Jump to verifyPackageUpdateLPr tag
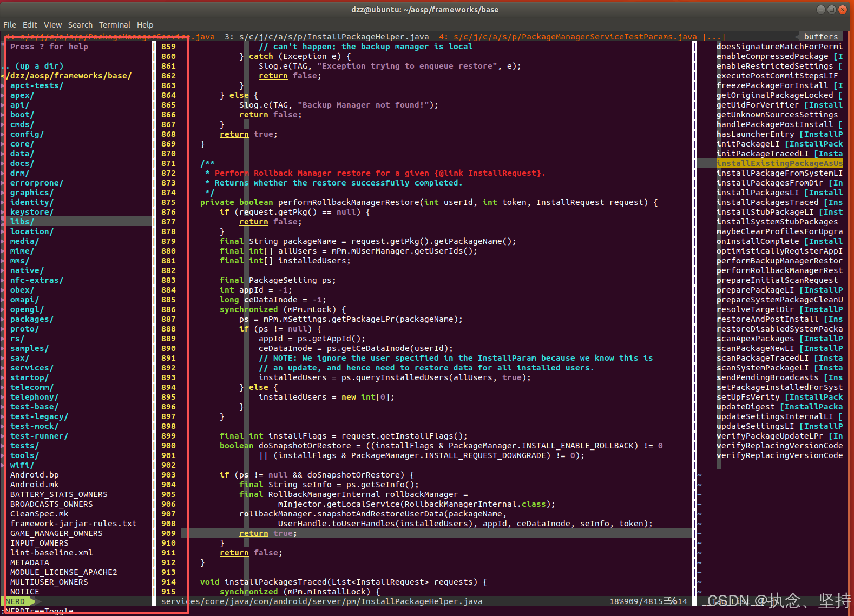This screenshot has height=616, width=854. coord(779,436)
